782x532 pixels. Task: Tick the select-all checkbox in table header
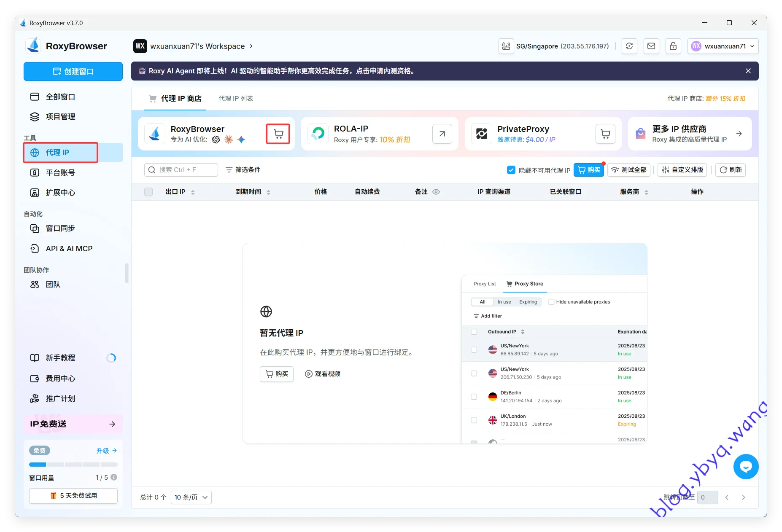click(x=148, y=192)
